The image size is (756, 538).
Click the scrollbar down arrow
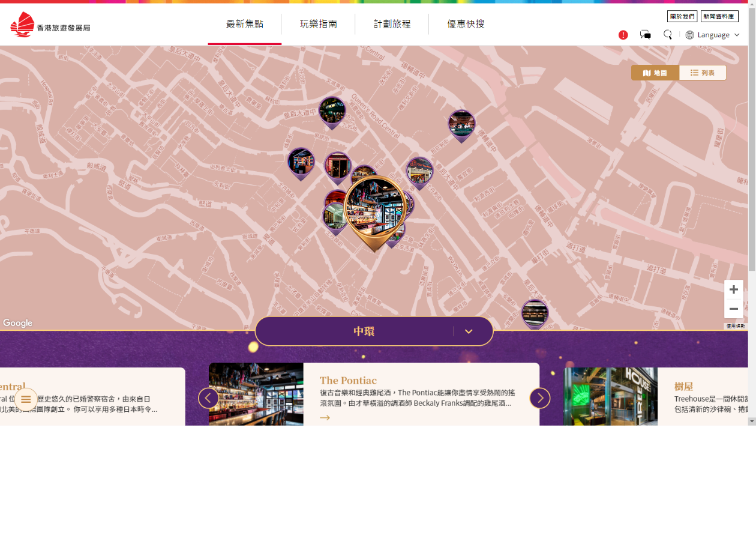pyautogui.click(x=752, y=422)
